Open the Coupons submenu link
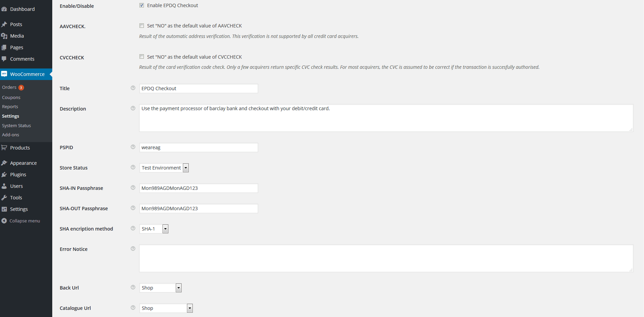The height and width of the screenshot is (317, 644). click(x=11, y=97)
